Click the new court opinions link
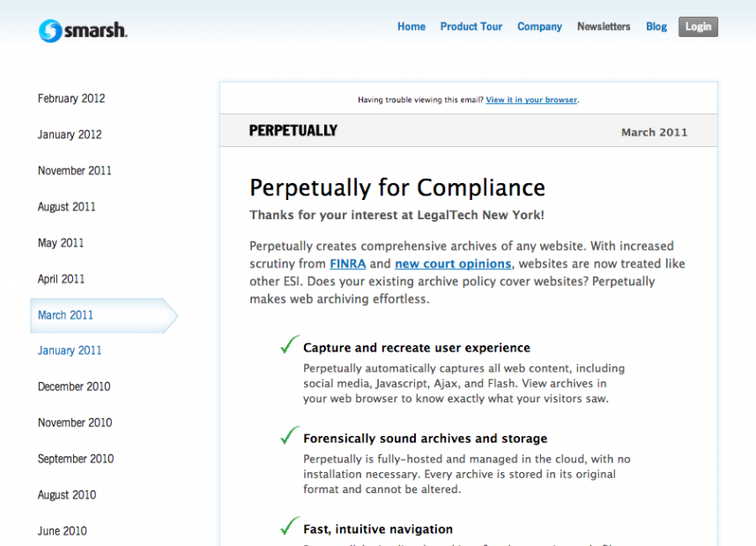This screenshot has width=756, height=546. [452, 264]
